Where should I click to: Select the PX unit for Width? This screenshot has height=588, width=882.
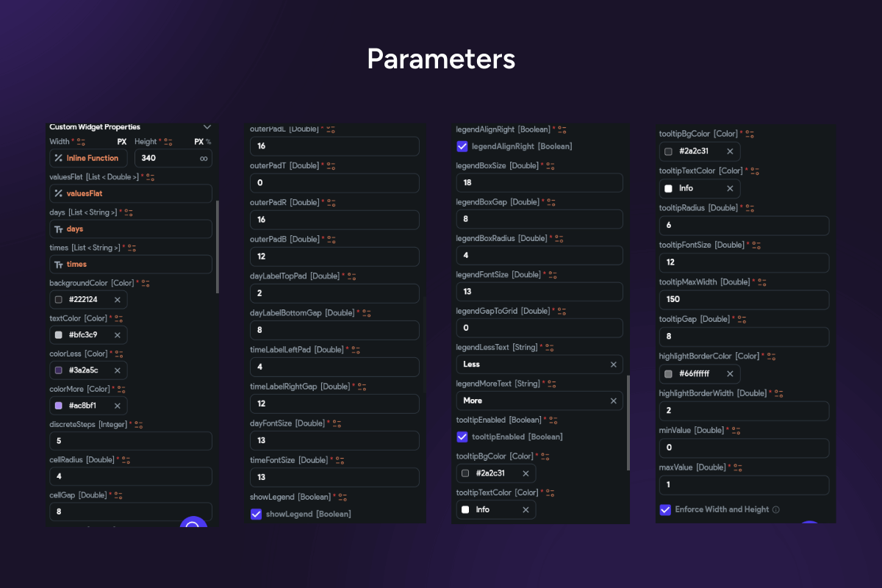tap(122, 142)
